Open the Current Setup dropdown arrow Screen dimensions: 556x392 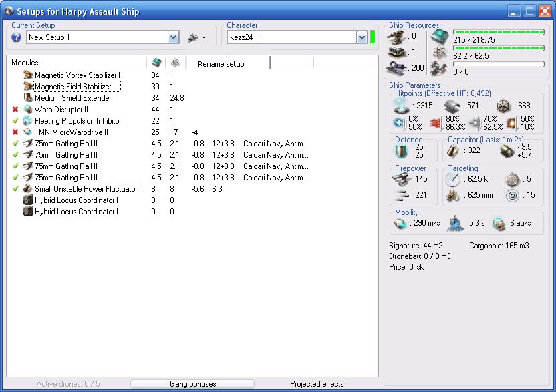click(x=173, y=37)
